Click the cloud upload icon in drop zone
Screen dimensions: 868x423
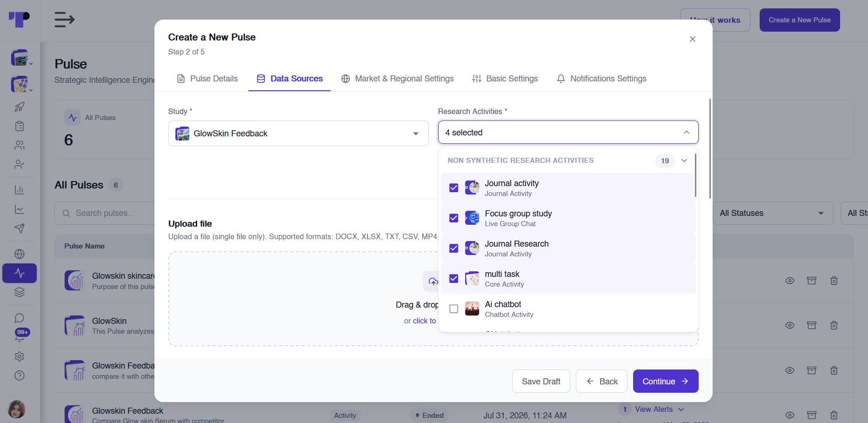tap(433, 282)
